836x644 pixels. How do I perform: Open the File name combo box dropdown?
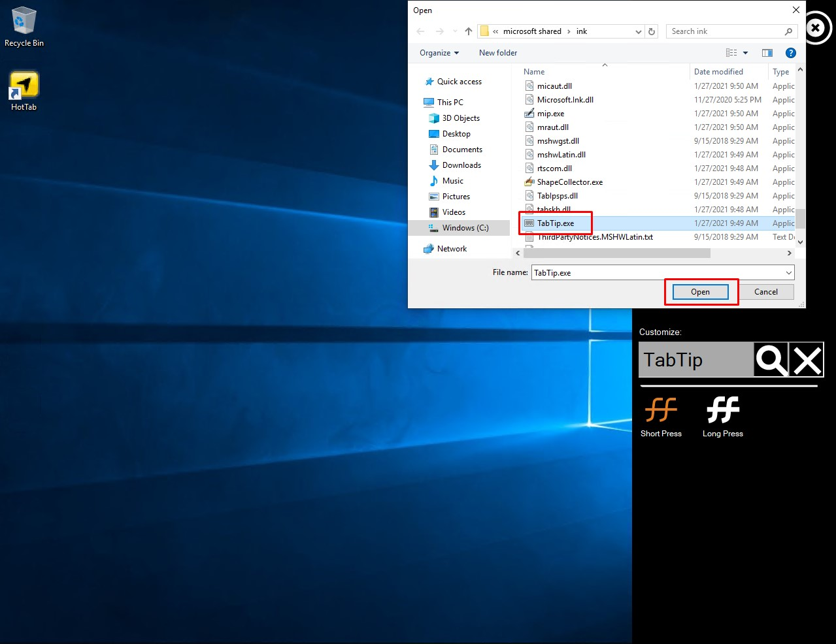[788, 272]
